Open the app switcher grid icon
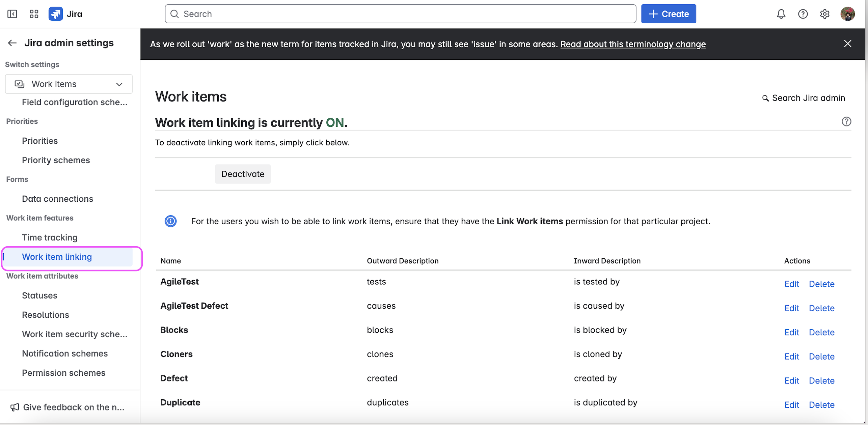The height and width of the screenshot is (425, 868). click(34, 14)
